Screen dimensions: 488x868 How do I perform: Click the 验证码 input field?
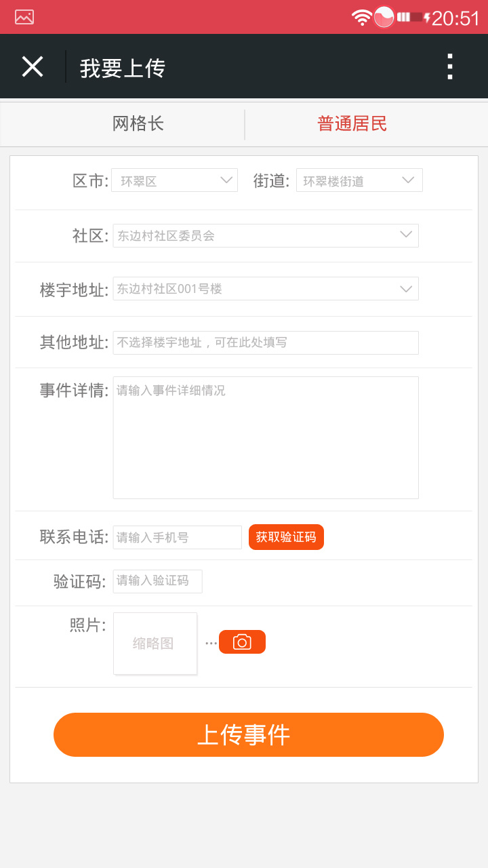pos(157,581)
